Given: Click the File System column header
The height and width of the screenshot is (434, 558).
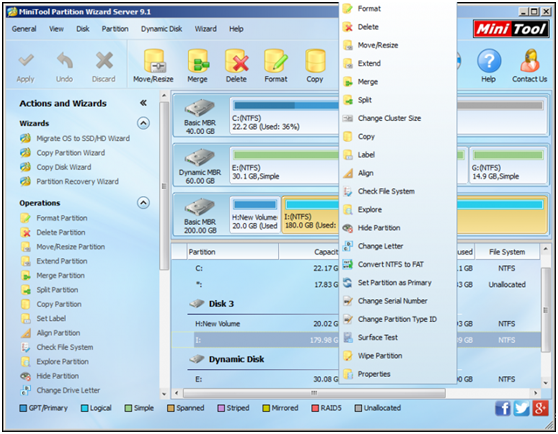Looking at the screenshot, I should point(506,252).
